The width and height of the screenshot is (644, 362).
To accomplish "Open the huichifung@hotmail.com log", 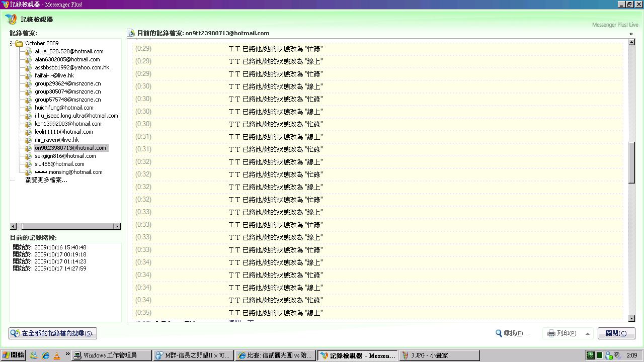I will [x=64, y=108].
